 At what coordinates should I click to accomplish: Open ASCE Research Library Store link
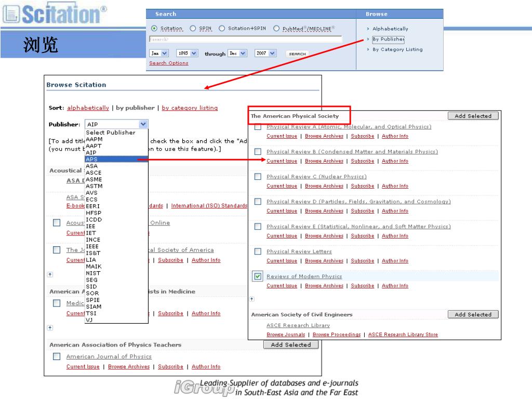point(403,335)
